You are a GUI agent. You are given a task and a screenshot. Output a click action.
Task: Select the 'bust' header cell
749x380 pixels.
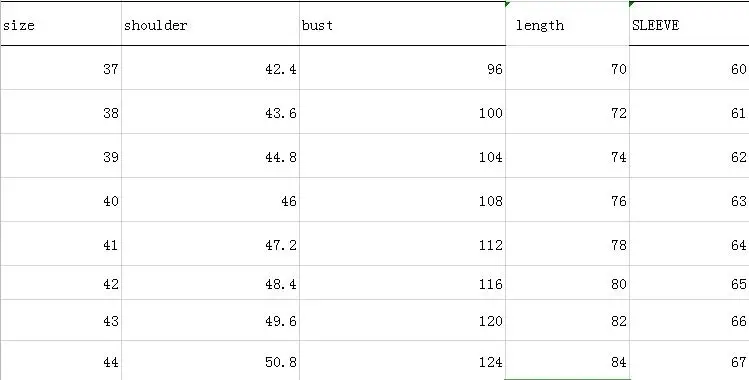click(x=402, y=24)
